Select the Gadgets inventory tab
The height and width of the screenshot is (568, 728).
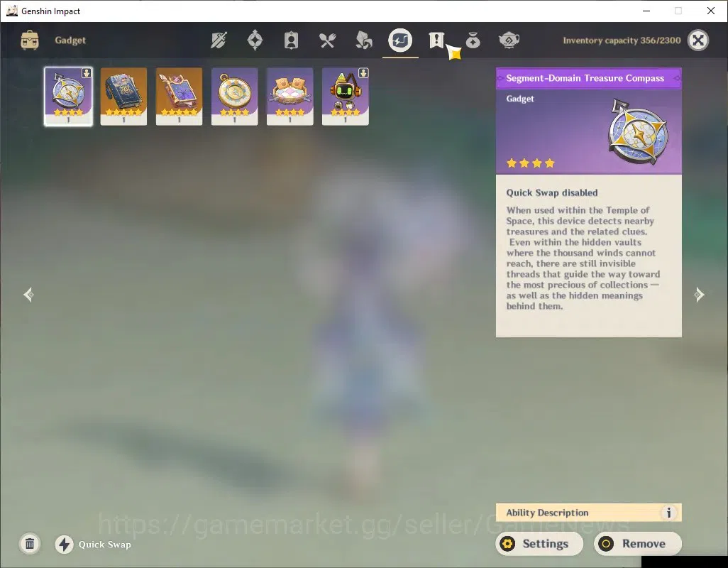pyautogui.click(x=400, y=40)
